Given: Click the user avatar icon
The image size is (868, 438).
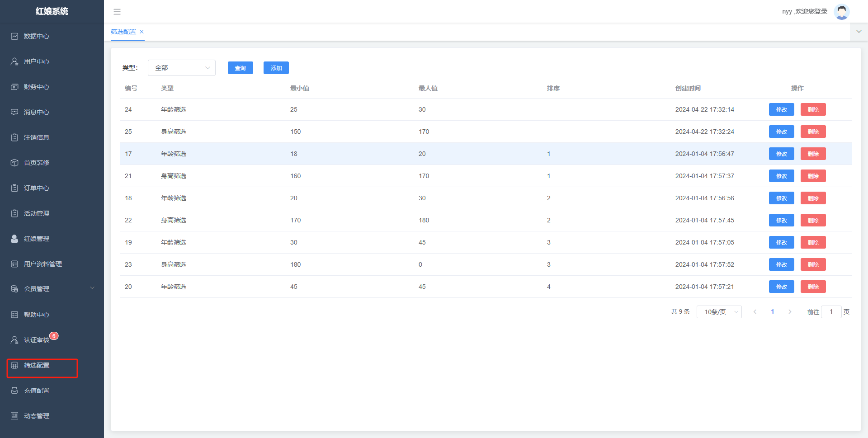Looking at the screenshot, I should 841,12.
